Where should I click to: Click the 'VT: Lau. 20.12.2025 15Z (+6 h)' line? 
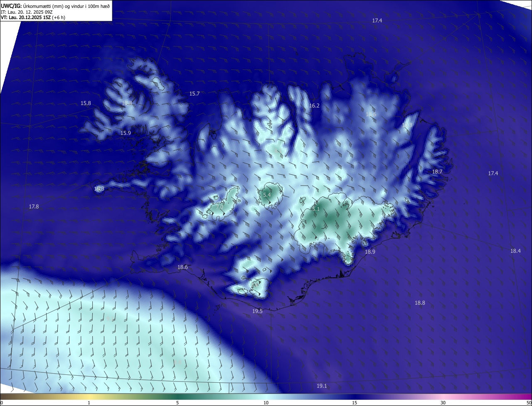coord(33,17)
